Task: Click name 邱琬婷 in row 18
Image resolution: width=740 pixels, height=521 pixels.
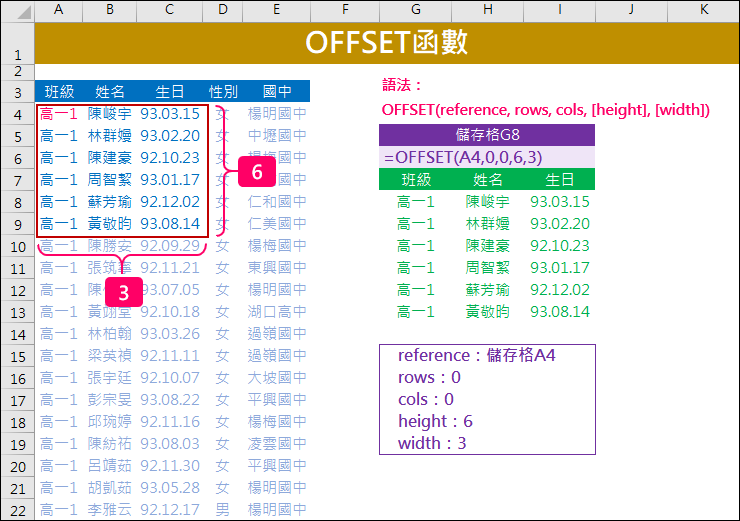Action: pyautogui.click(x=109, y=422)
